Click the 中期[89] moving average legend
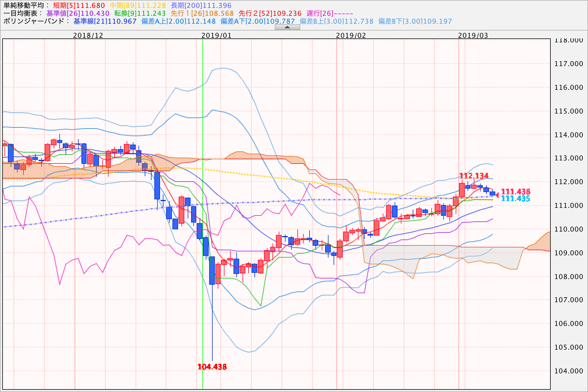The height and width of the screenshot is (392, 588). 138,5
